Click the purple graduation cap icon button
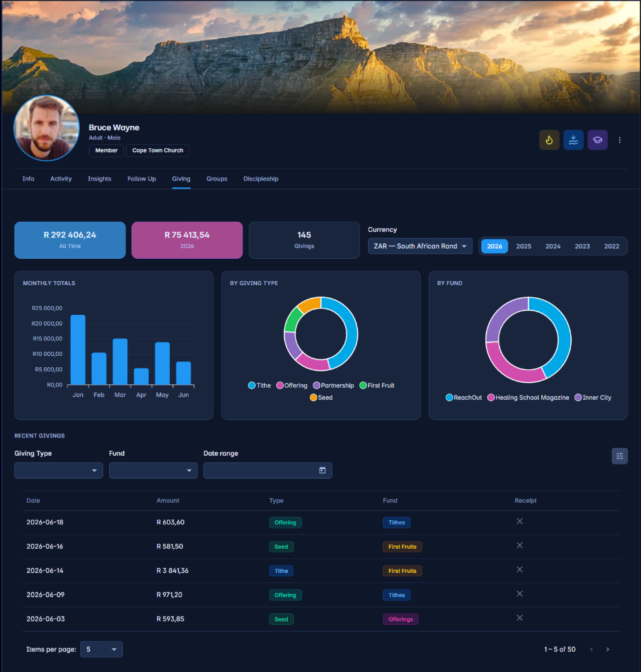Image resolution: width=641 pixels, height=672 pixels. pos(597,140)
